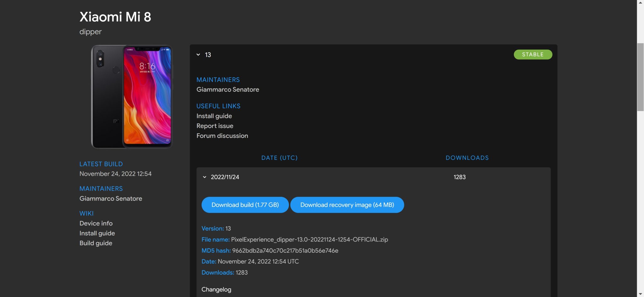Viewport: 644px width, 297px height.
Task: Download the 1.77 GB build
Action: click(x=245, y=205)
